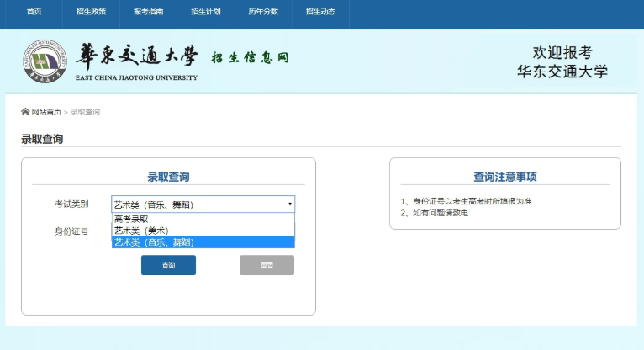Viewport: 644px width, 350px height.
Task: Click the 查询注意事项 panel heading
Action: point(505,177)
